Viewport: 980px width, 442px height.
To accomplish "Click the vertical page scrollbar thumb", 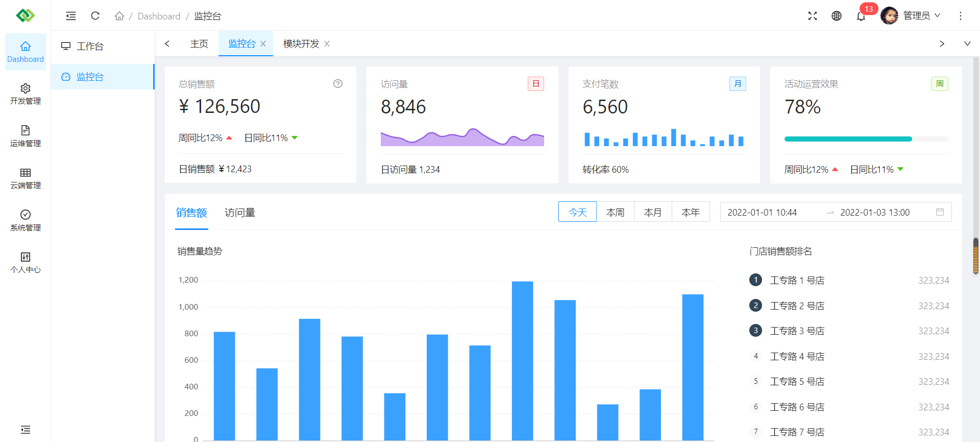I will (x=975, y=256).
